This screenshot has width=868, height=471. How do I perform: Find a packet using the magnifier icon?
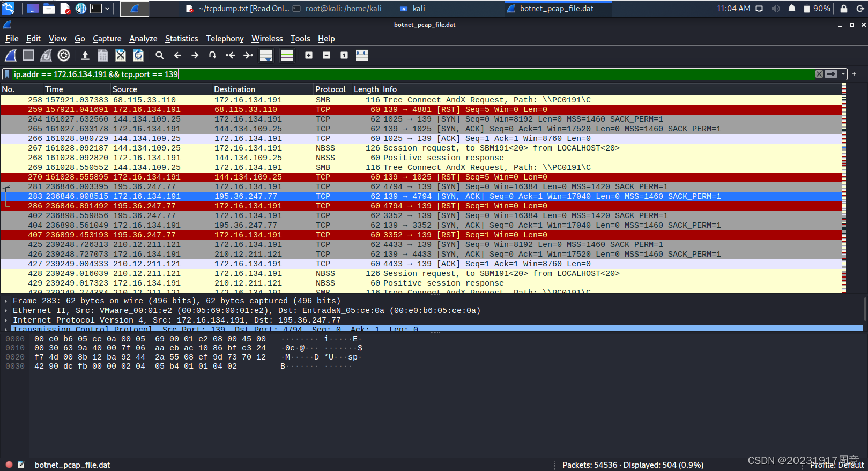click(x=160, y=55)
